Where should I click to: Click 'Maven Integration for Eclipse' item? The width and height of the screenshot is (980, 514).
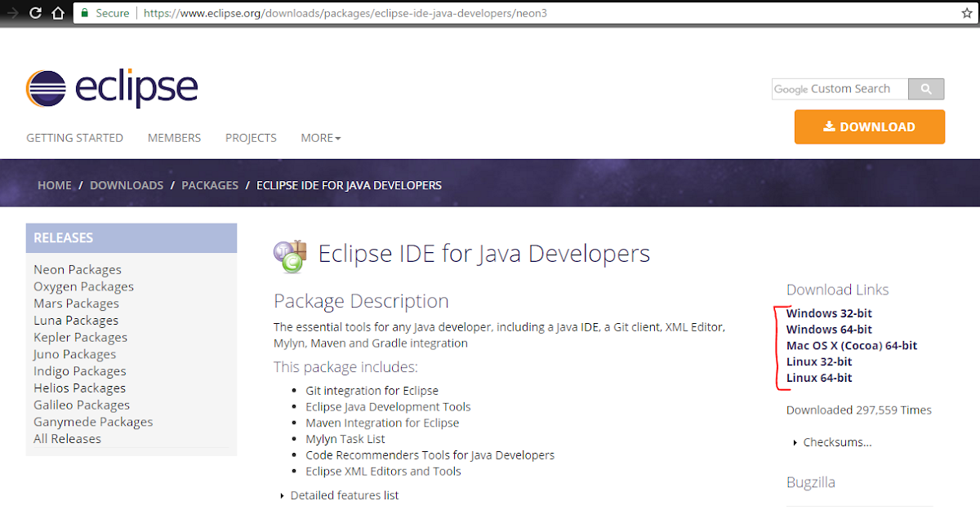click(382, 423)
